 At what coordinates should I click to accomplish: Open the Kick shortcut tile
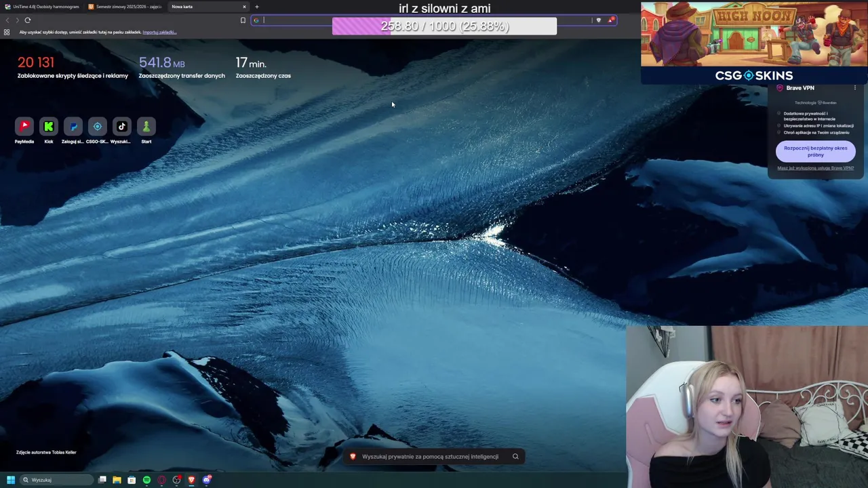click(x=49, y=127)
